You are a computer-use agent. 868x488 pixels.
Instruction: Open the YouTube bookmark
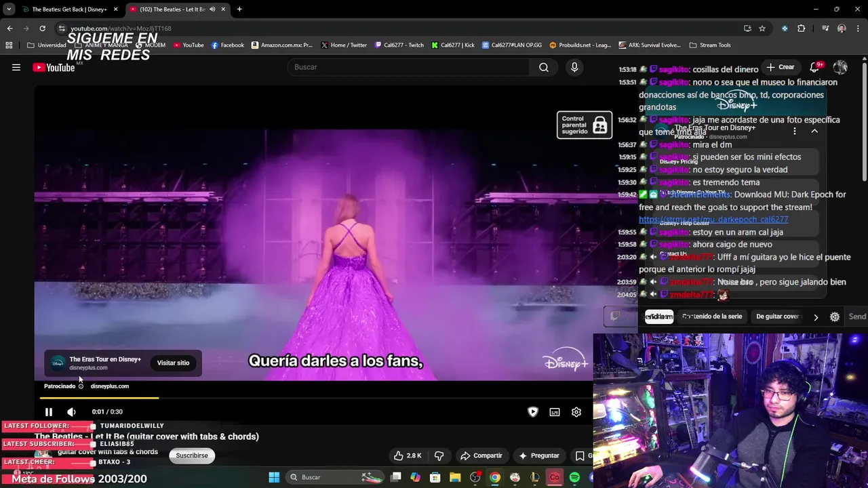189,45
